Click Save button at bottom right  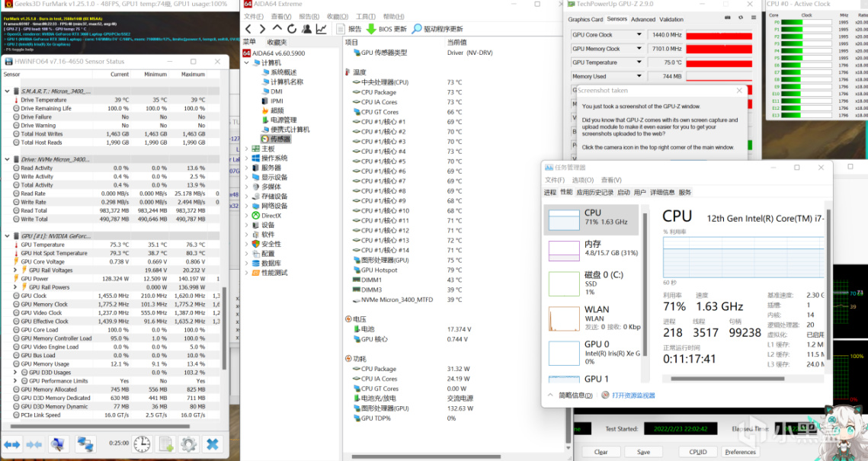pos(643,452)
